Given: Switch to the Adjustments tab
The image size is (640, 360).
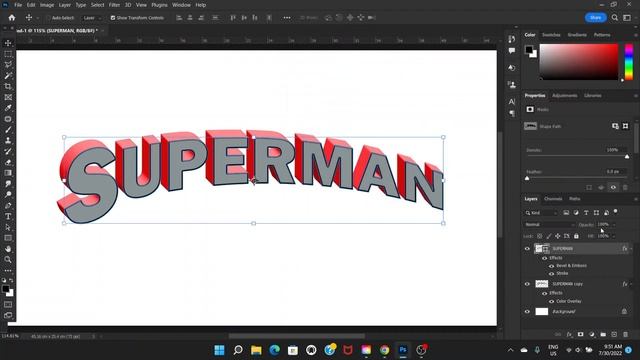Looking at the screenshot, I should coord(564,96).
